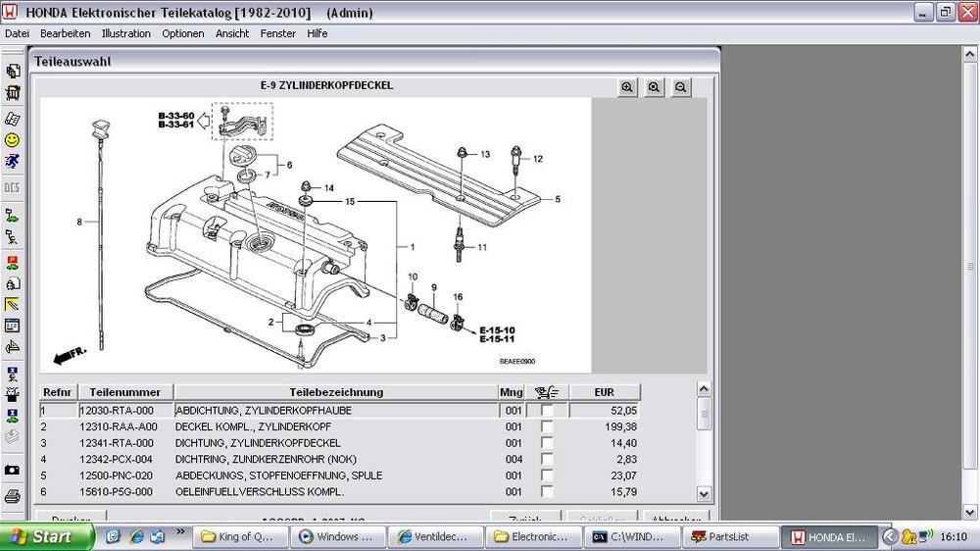This screenshot has height=551, width=980.
Task: Select part number 12030-RTA-000
Action: point(117,411)
